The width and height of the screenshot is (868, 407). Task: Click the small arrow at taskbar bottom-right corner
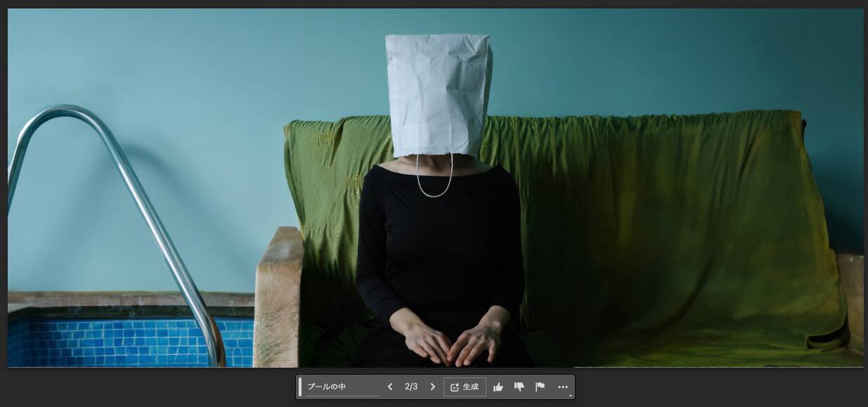pyautogui.click(x=570, y=396)
